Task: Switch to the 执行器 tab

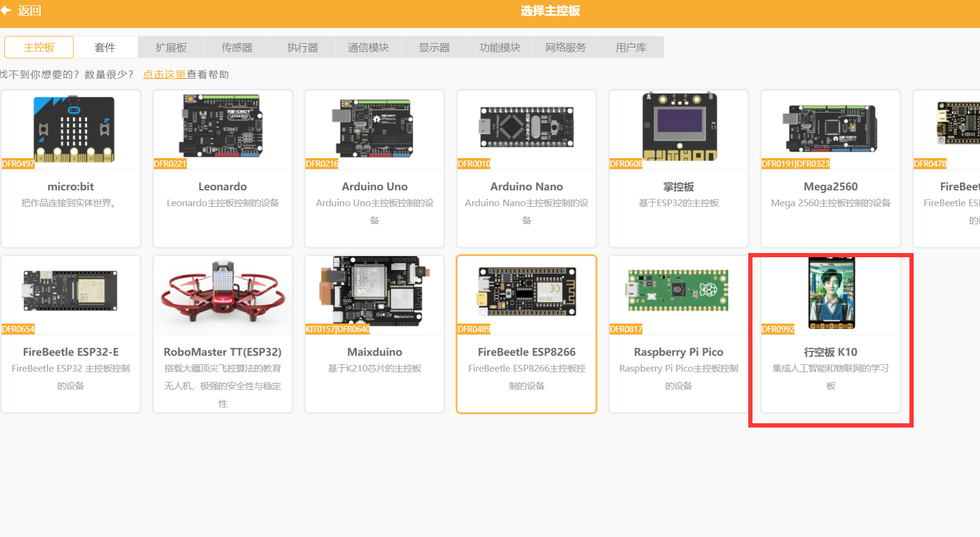Action: tap(302, 47)
